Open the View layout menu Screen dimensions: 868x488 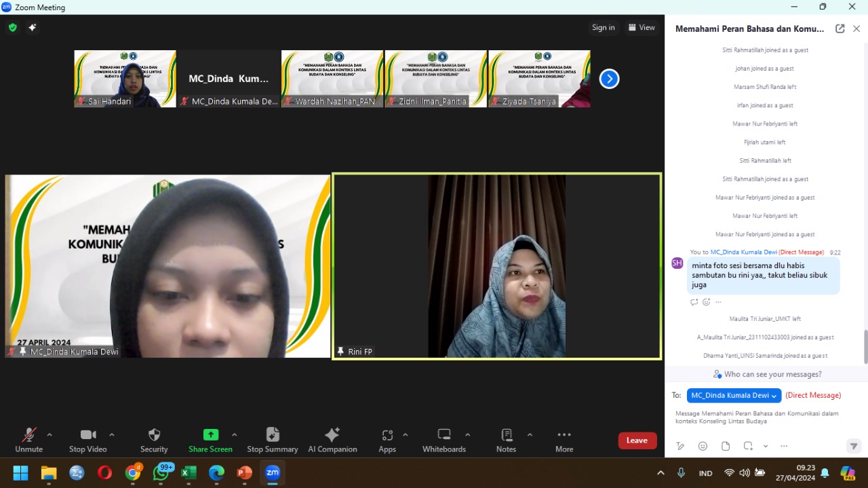(x=642, y=28)
